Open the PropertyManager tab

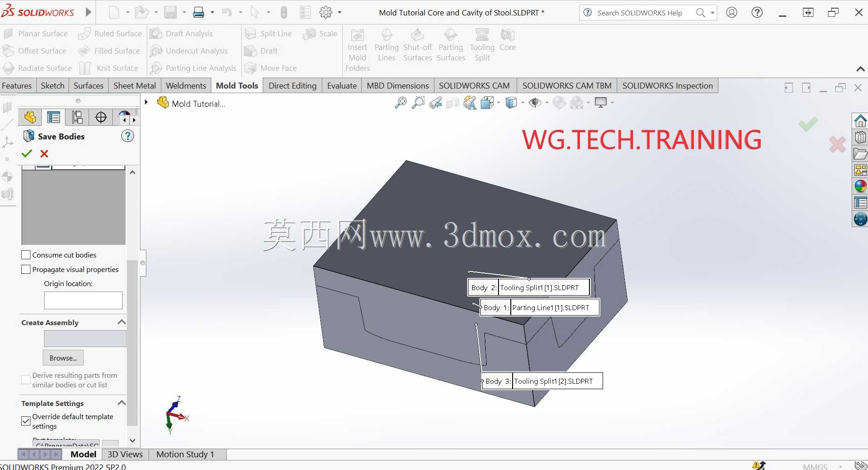(x=54, y=117)
